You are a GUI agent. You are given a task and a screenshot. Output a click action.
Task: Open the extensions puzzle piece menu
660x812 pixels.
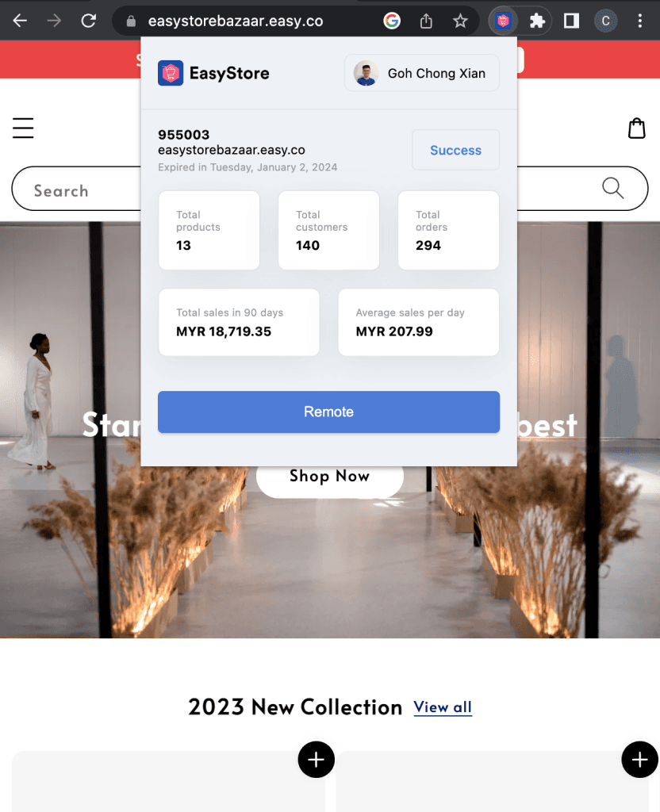pos(537,21)
